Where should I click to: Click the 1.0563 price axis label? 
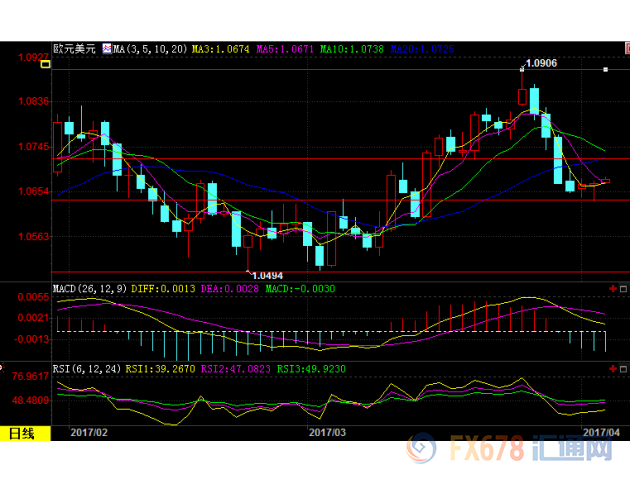[x=34, y=236]
